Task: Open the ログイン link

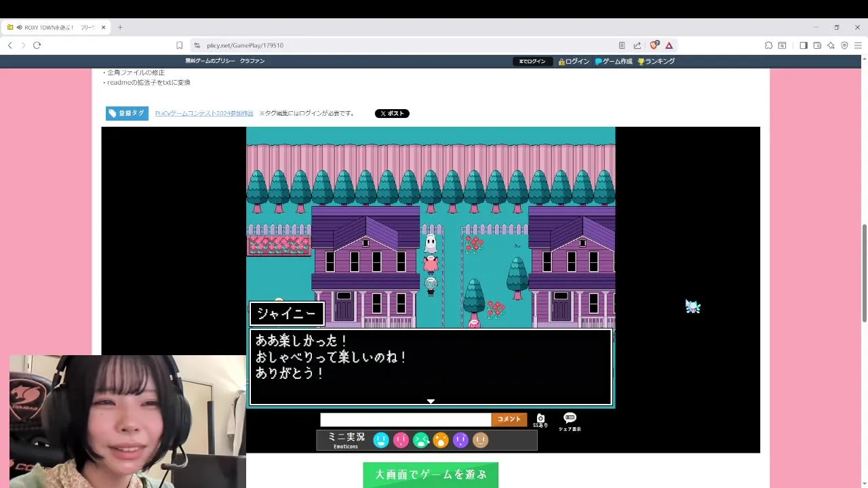Action: [574, 61]
